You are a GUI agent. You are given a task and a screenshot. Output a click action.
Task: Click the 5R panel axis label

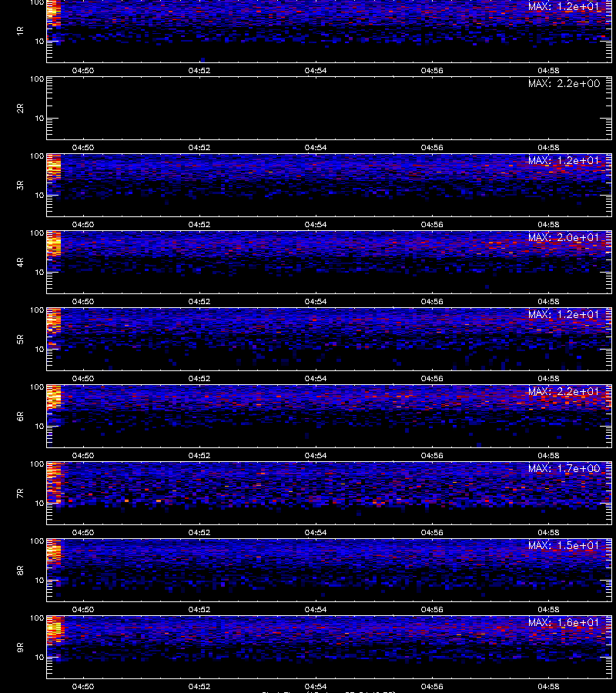coord(20,340)
